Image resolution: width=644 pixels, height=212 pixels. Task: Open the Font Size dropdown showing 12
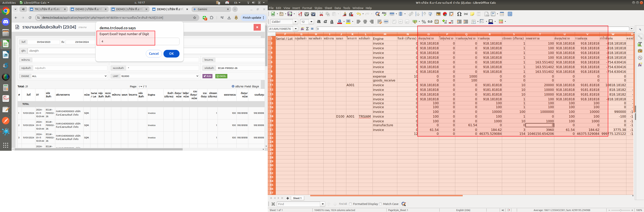[x=311, y=22]
